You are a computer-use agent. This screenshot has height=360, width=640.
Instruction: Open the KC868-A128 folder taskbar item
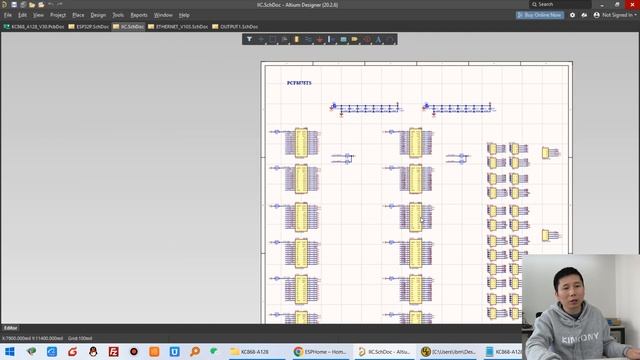click(x=257, y=351)
